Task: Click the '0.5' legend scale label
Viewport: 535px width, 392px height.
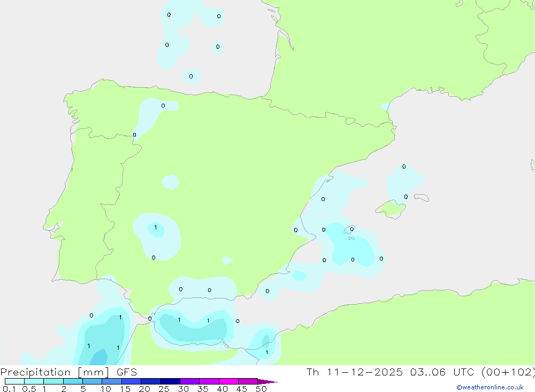Action: [x=29, y=389]
